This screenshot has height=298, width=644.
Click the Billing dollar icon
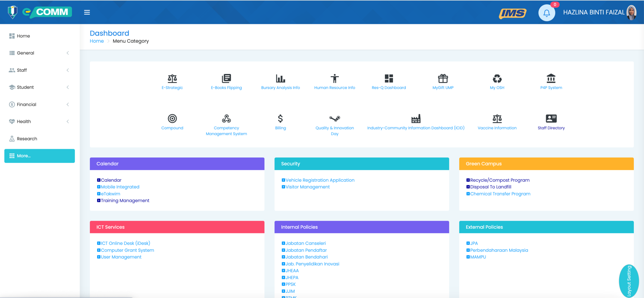(280, 119)
